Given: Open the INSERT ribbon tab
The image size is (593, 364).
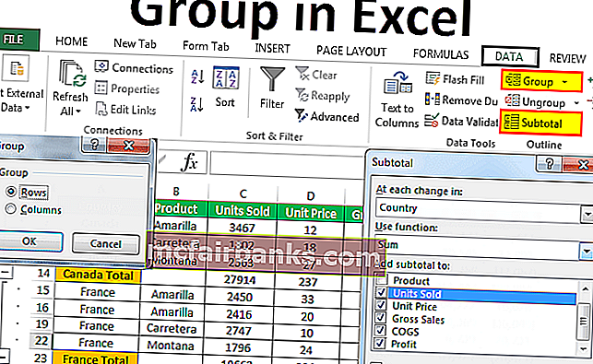Looking at the screenshot, I should 272,49.
